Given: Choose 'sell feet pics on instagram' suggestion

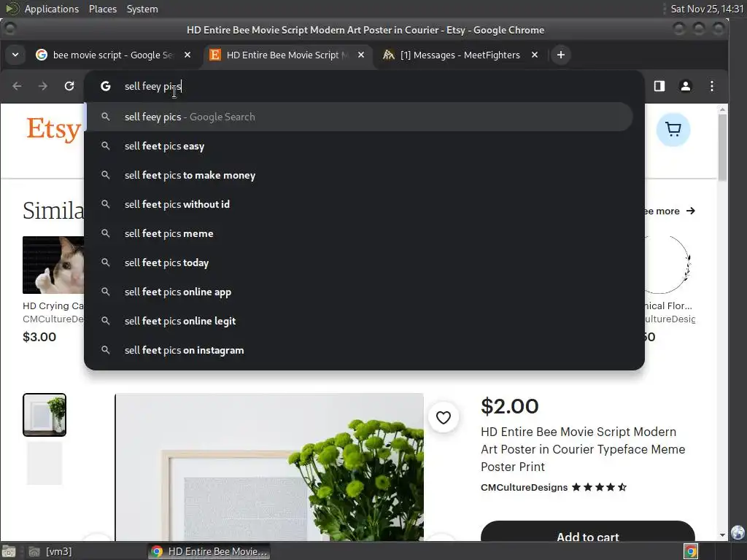Looking at the screenshot, I should (359, 350).
